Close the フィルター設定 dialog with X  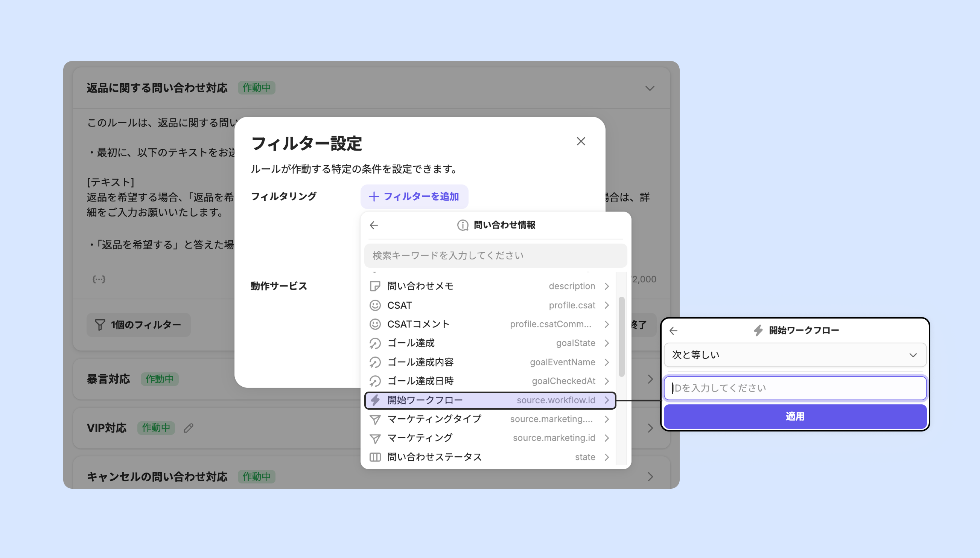581,142
